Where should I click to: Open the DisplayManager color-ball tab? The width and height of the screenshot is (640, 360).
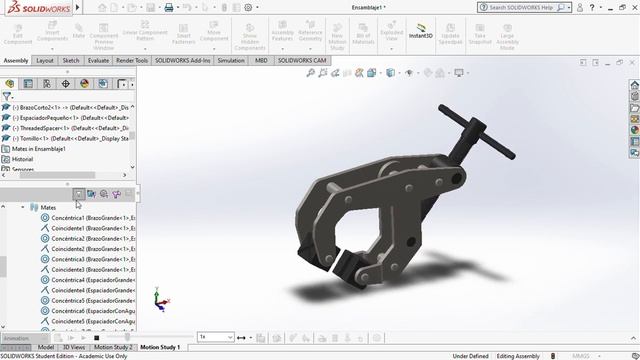pyautogui.click(x=84, y=84)
